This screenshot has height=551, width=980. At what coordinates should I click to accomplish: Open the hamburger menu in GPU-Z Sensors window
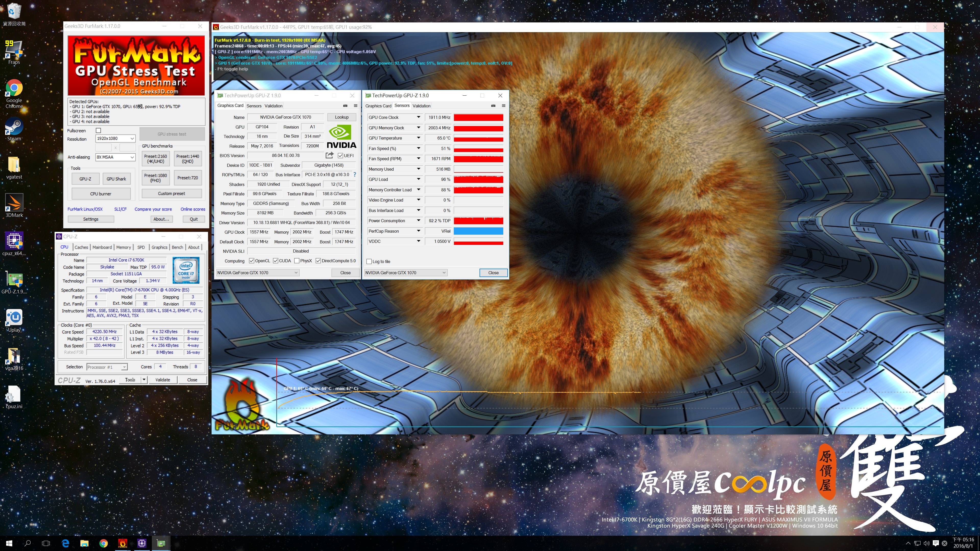pyautogui.click(x=503, y=106)
